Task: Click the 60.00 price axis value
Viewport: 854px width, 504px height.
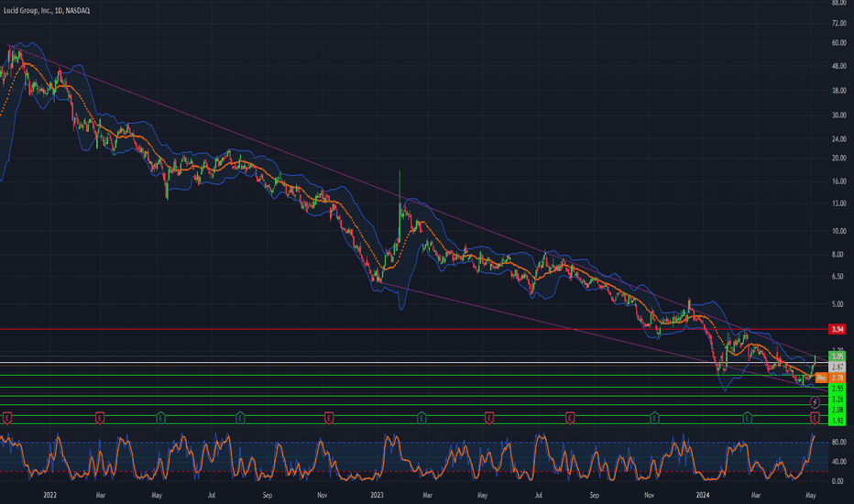Action: click(838, 43)
